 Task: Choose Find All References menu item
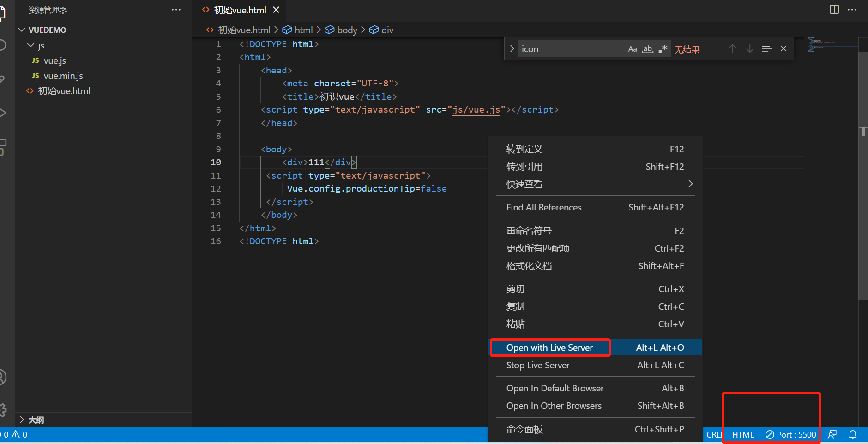595,207
